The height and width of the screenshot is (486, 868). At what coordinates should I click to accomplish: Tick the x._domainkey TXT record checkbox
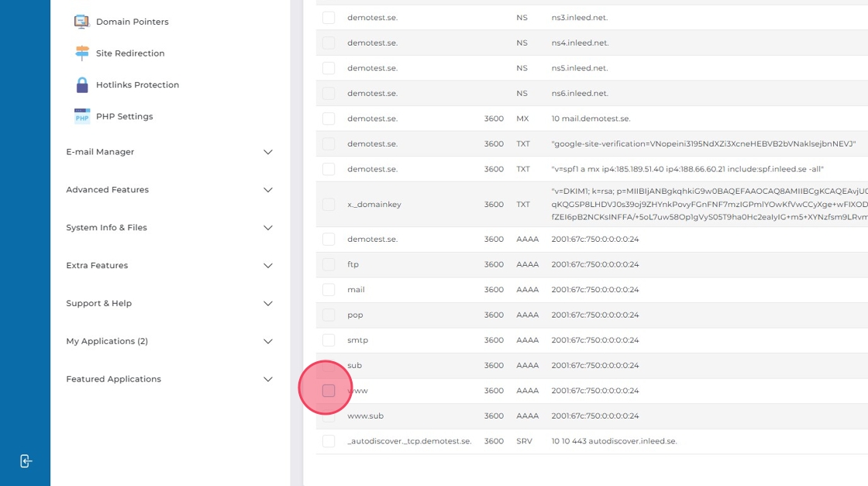pos(329,205)
